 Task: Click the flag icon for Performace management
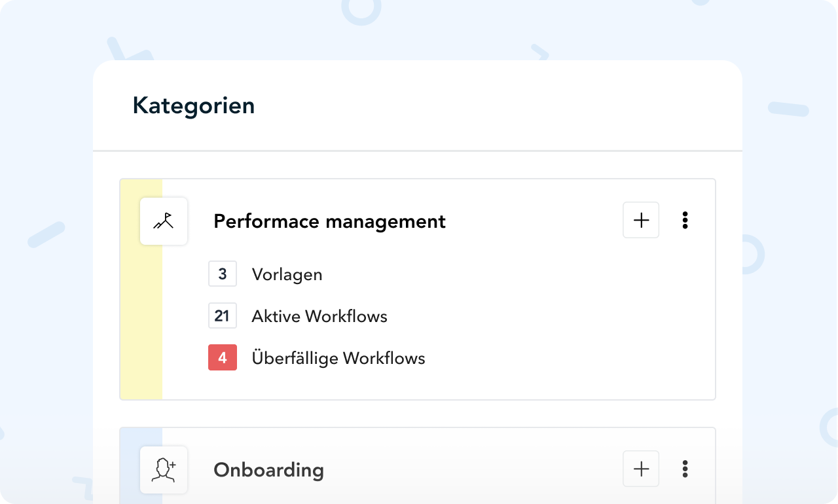pyautogui.click(x=164, y=221)
